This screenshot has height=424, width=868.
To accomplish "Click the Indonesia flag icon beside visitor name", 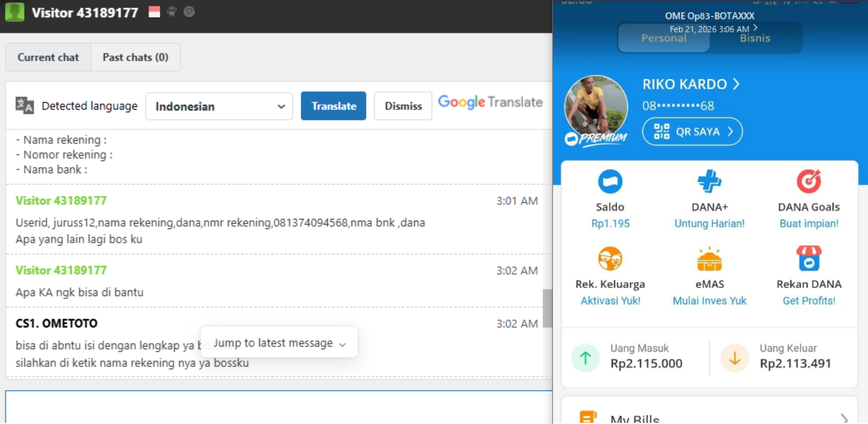I will [154, 12].
